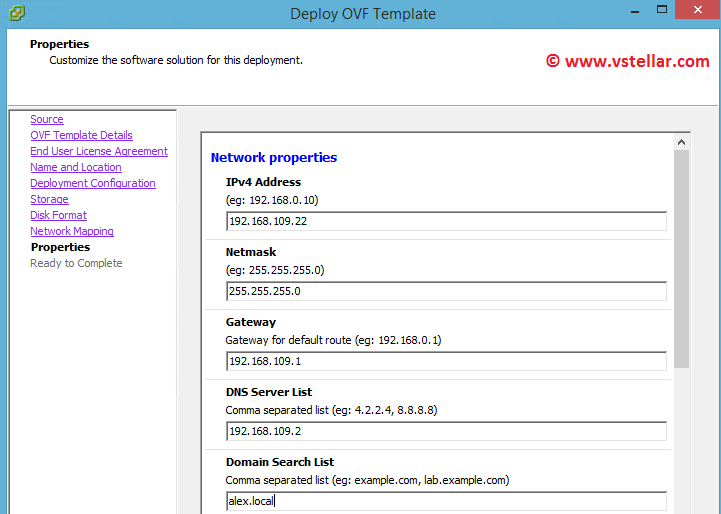Navigate to the Storage step
Viewport: 721px width, 514px height.
49,199
